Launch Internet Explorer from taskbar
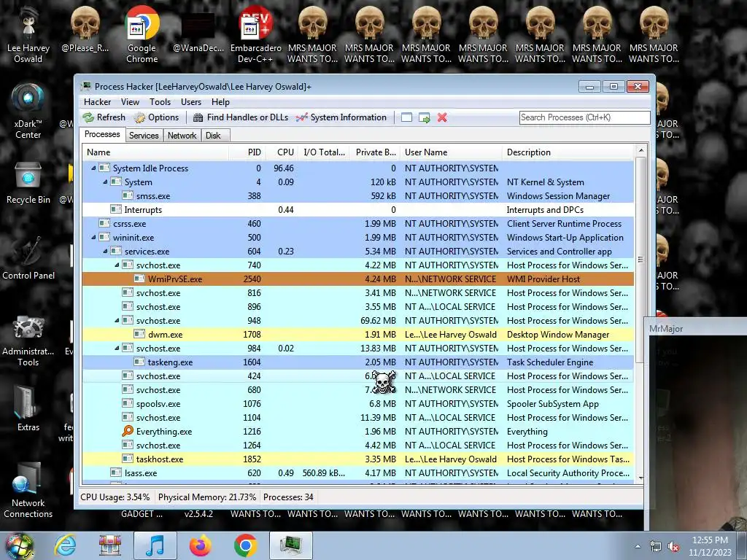Image resolution: width=747 pixels, height=560 pixels. (x=65, y=545)
